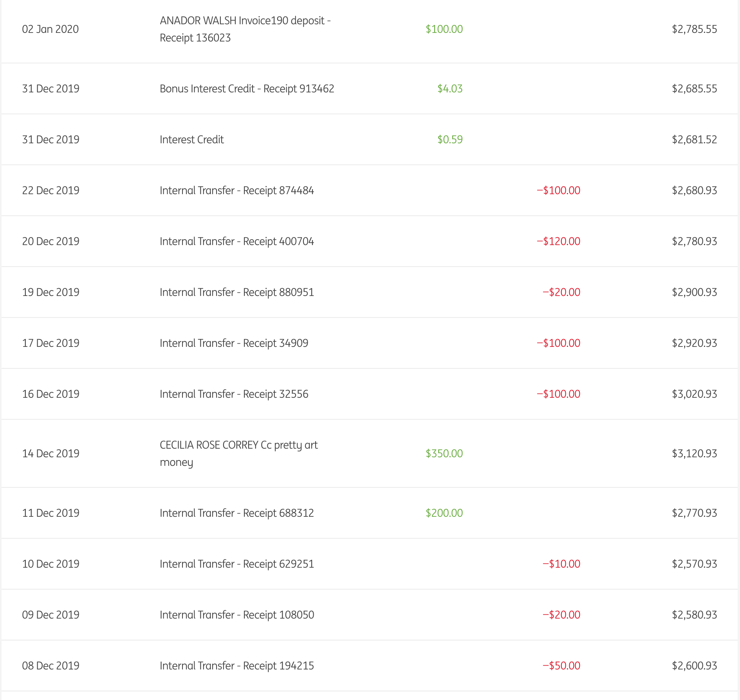Click the Interest Credit transaction description

click(191, 140)
